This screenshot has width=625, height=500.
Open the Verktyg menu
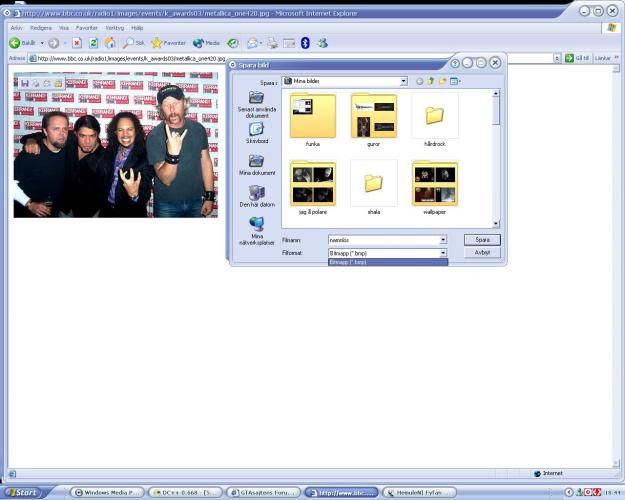pos(114,28)
